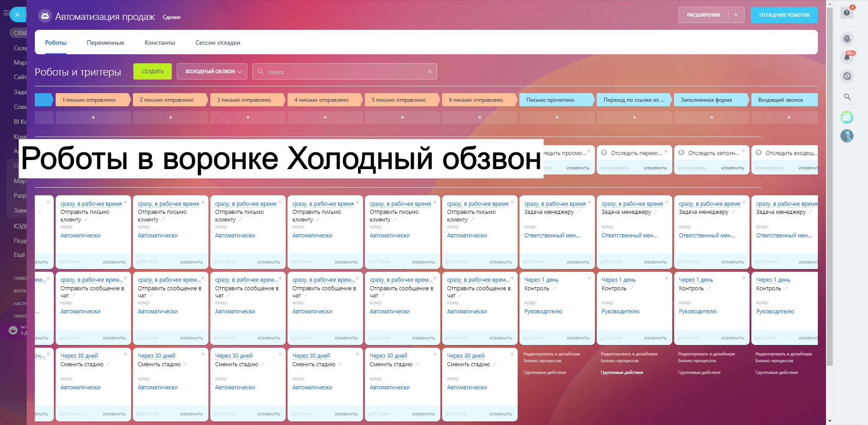
Task: Switch to the 'Переменные' tab
Action: pyautogui.click(x=105, y=42)
